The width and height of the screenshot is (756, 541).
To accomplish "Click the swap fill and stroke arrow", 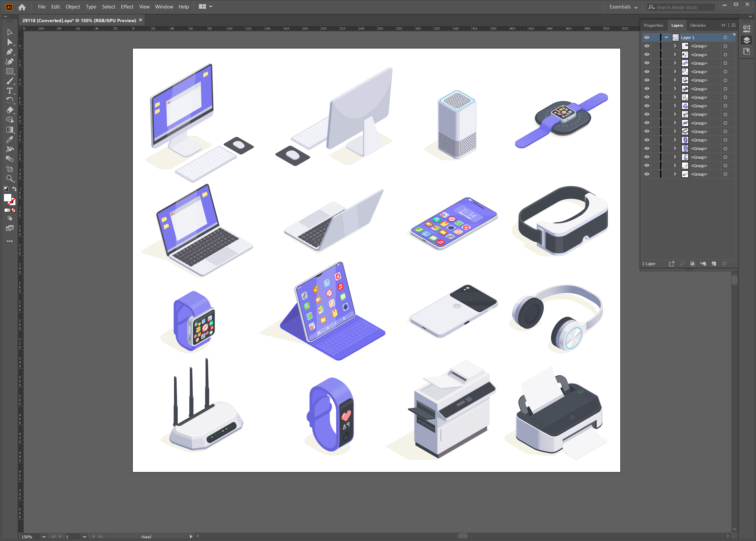I will [14, 189].
